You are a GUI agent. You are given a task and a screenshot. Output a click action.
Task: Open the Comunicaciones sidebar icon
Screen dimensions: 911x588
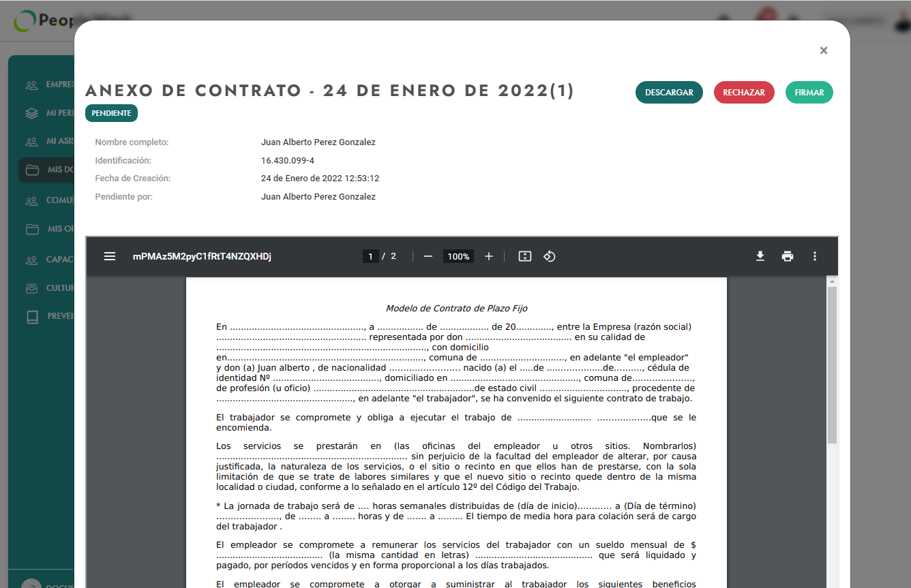31,201
